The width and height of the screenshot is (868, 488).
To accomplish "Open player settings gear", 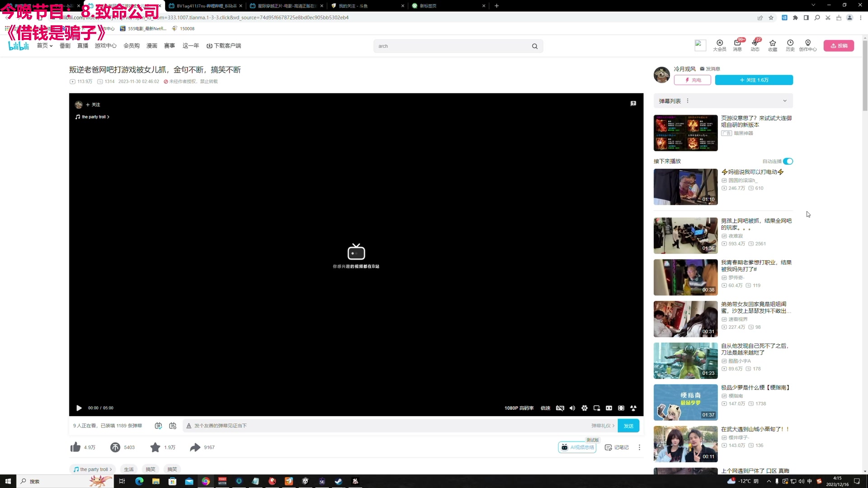I will (x=585, y=408).
